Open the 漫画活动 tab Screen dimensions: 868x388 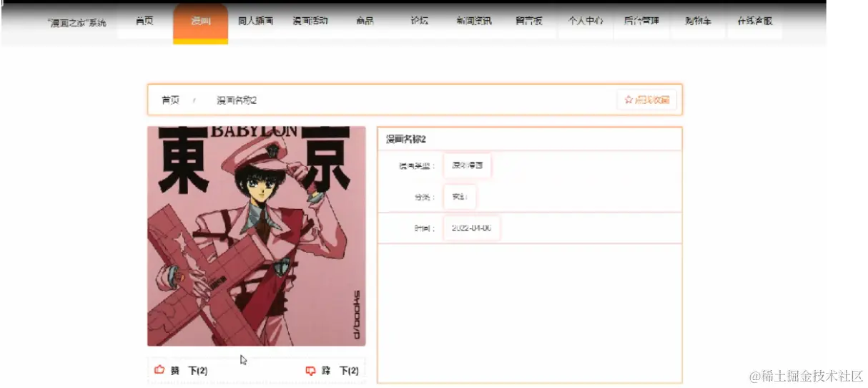point(310,21)
